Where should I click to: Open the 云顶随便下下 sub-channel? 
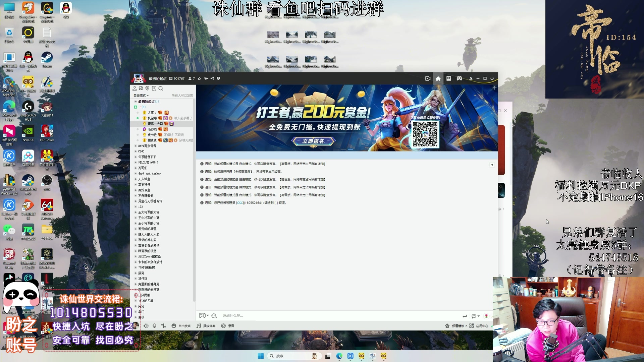coord(147,157)
